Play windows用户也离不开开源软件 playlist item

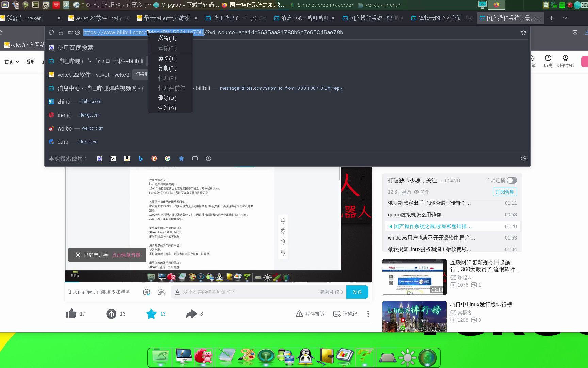point(452,238)
